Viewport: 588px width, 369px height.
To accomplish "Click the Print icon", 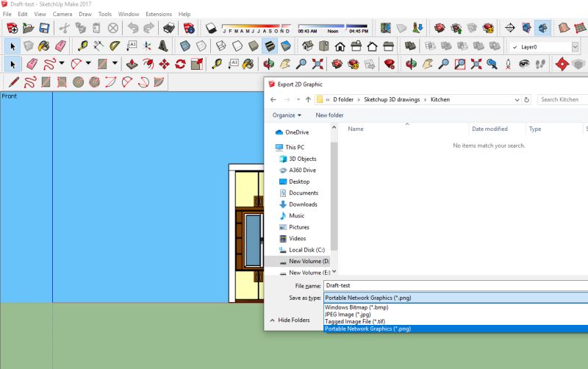I will pos(169,28).
